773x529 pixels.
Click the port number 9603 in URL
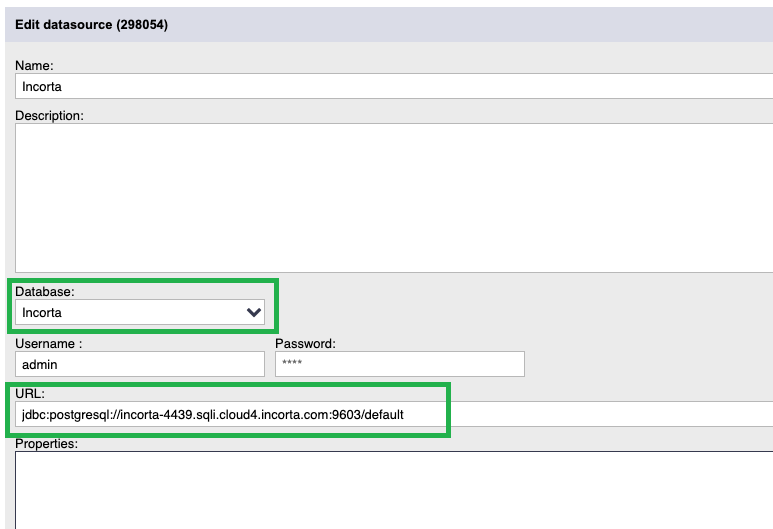pos(347,415)
